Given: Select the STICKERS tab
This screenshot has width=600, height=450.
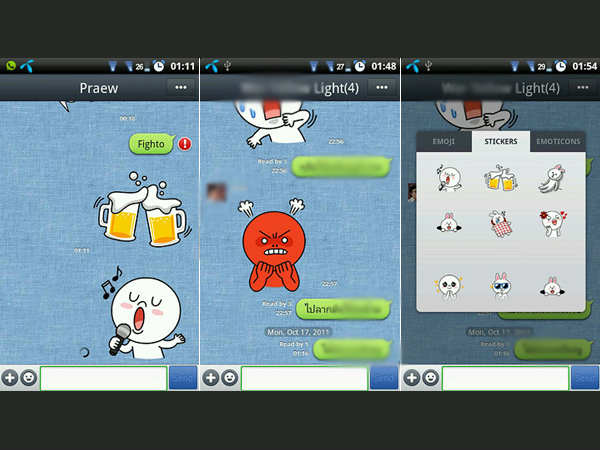Looking at the screenshot, I should click(501, 142).
